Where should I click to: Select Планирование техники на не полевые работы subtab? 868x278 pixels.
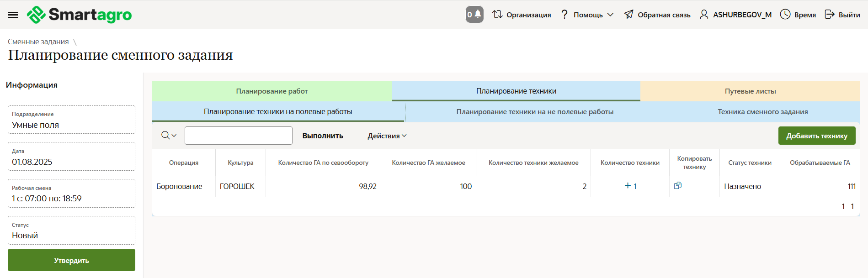click(x=535, y=112)
